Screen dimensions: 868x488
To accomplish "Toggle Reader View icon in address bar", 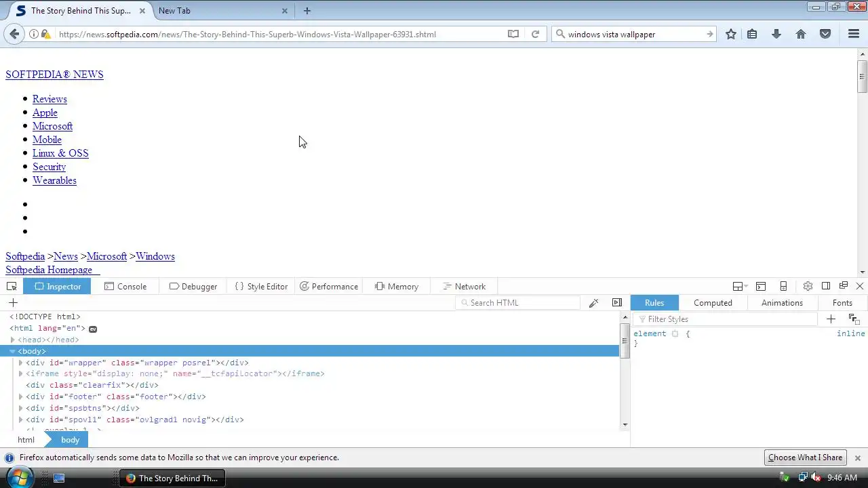I will (x=513, y=34).
